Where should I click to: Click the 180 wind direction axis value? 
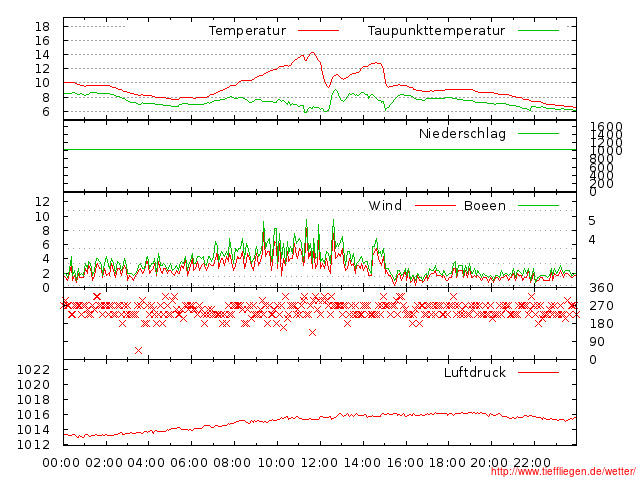pyautogui.click(x=601, y=324)
